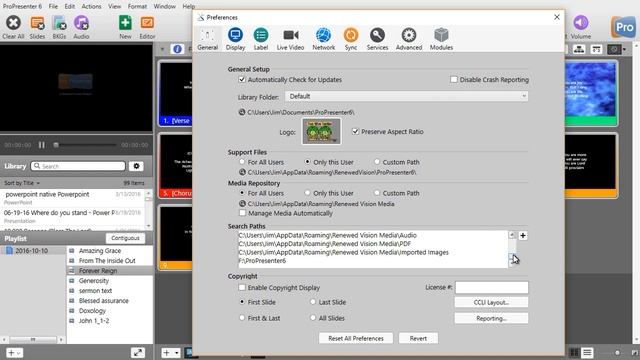The image size is (640, 360).
Task: Click the expand arrows icon below playlist
Action: [x=138, y=353]
